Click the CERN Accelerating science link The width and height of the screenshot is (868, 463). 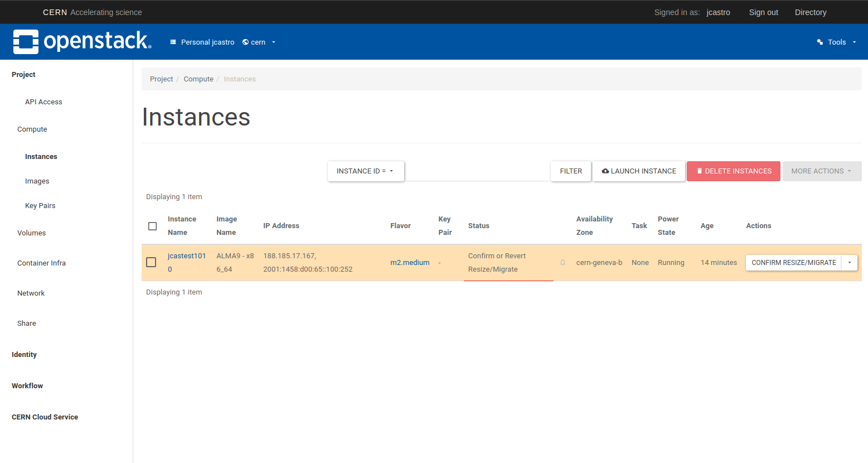coord(93,12)
